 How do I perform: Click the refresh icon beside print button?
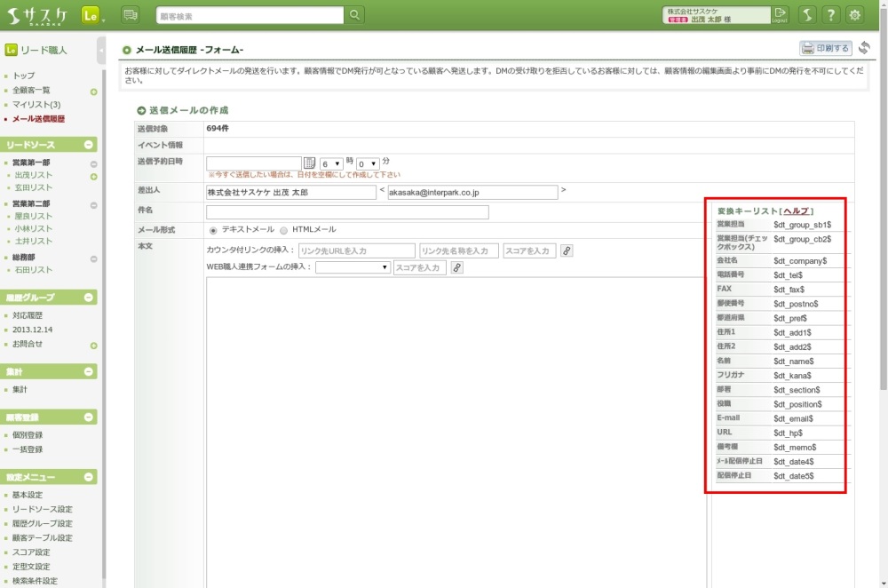[x=864, y=48]
